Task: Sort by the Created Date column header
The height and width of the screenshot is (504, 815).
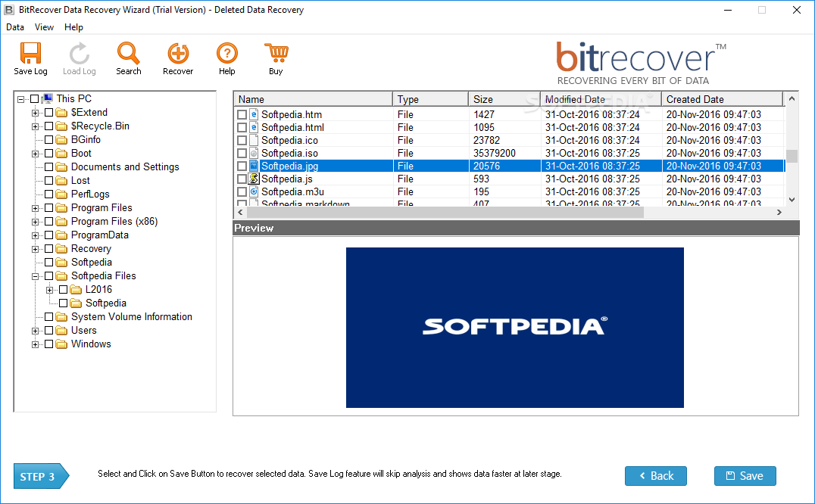Action: tap(722, 99)
